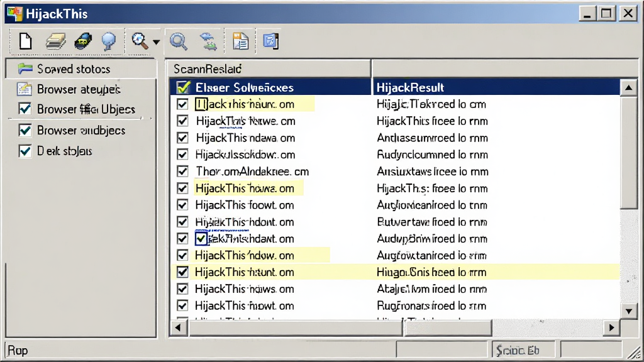Click the vertical scrollbar thumb of the results list
Screen dimensions: 644x362
(628, 152)
